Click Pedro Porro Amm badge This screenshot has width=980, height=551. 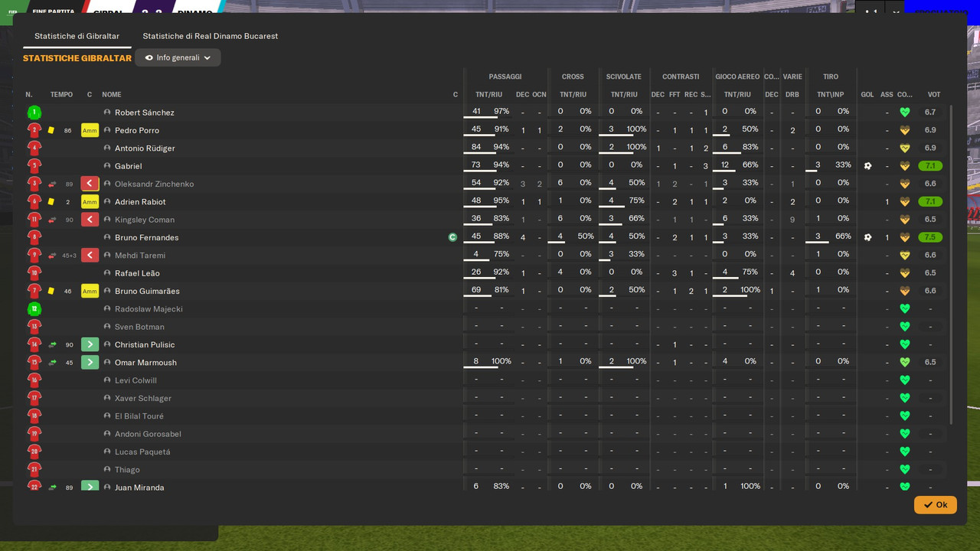pos(90,131)
